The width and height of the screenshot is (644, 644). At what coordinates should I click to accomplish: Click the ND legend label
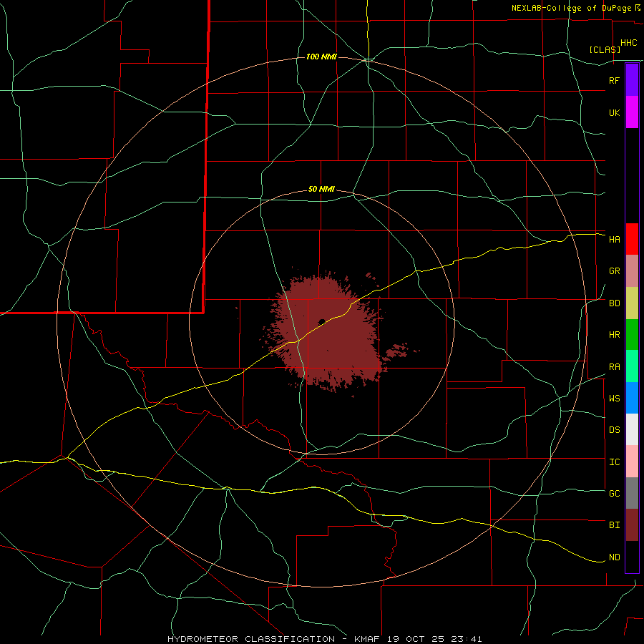[614, 557]
